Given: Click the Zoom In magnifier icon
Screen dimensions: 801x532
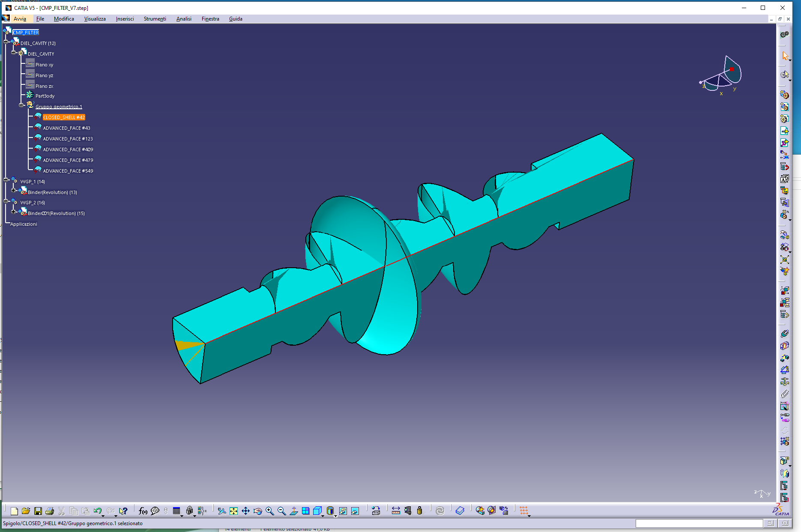Looking at the screenshot, I should tap(269, 511).
